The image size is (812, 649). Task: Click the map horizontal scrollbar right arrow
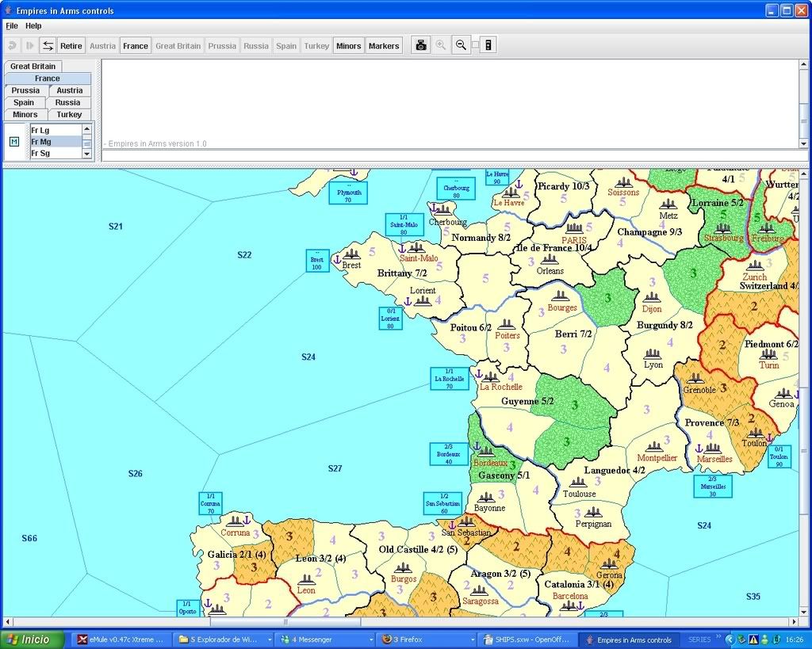(795, 621)
